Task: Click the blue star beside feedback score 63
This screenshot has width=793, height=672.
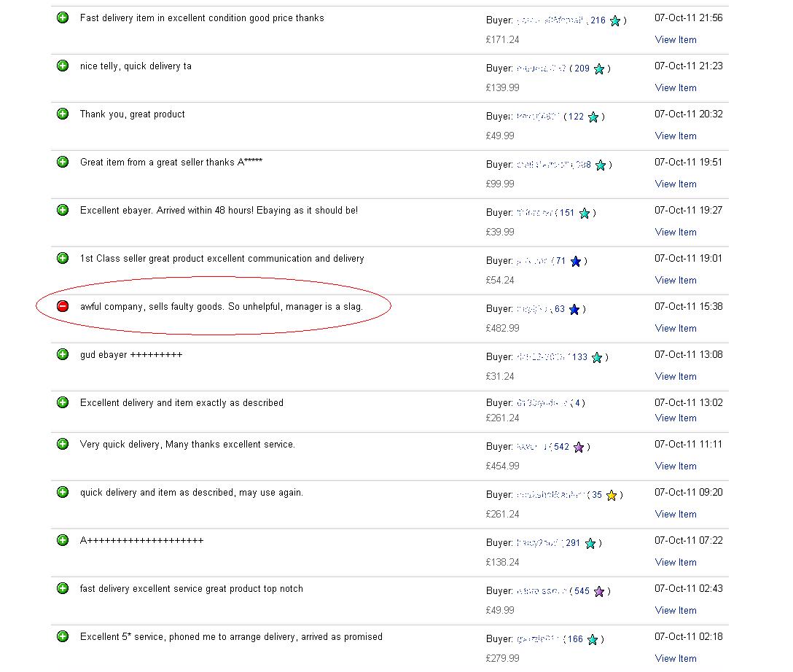Action: [574, 309]
